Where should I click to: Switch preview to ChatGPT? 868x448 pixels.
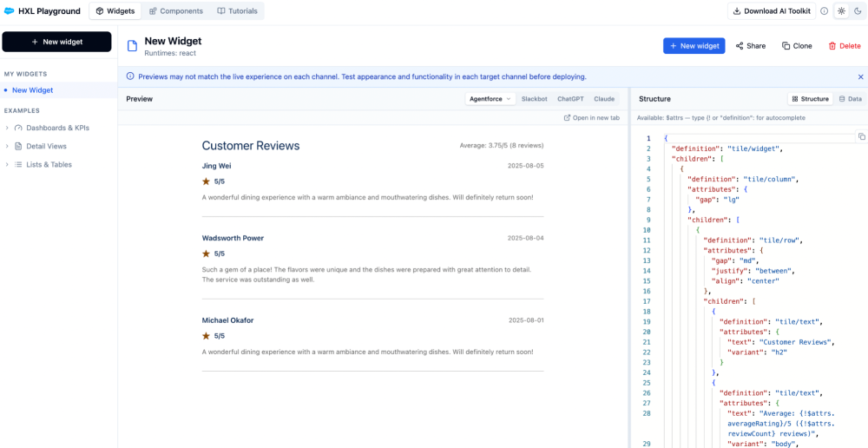pyautogui.click(x=570, y=99)
